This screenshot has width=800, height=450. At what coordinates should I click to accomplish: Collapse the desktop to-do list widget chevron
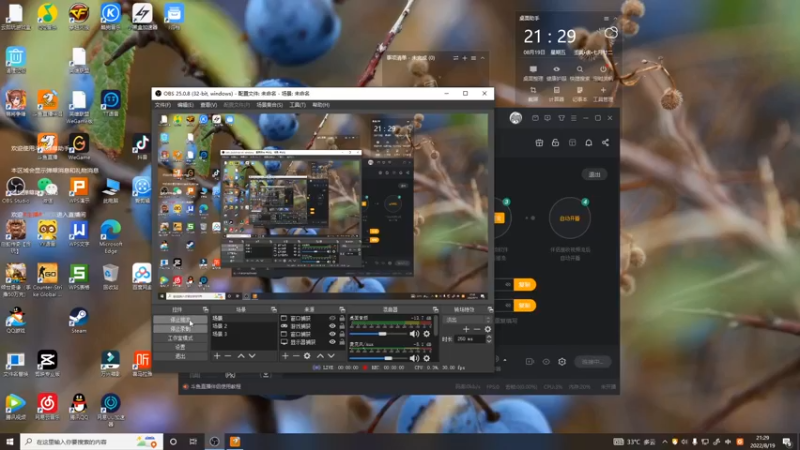(482, 58)
